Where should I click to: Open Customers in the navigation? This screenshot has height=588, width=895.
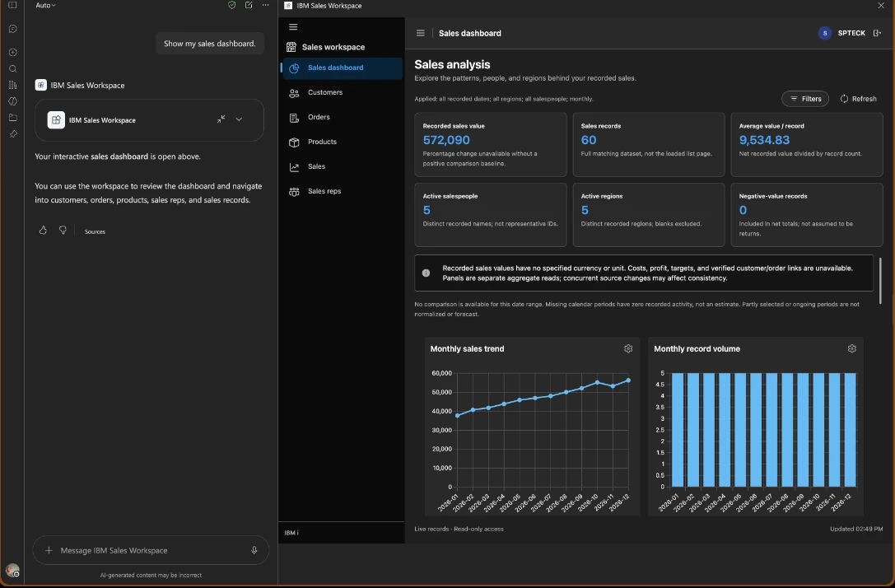(343, 92)
